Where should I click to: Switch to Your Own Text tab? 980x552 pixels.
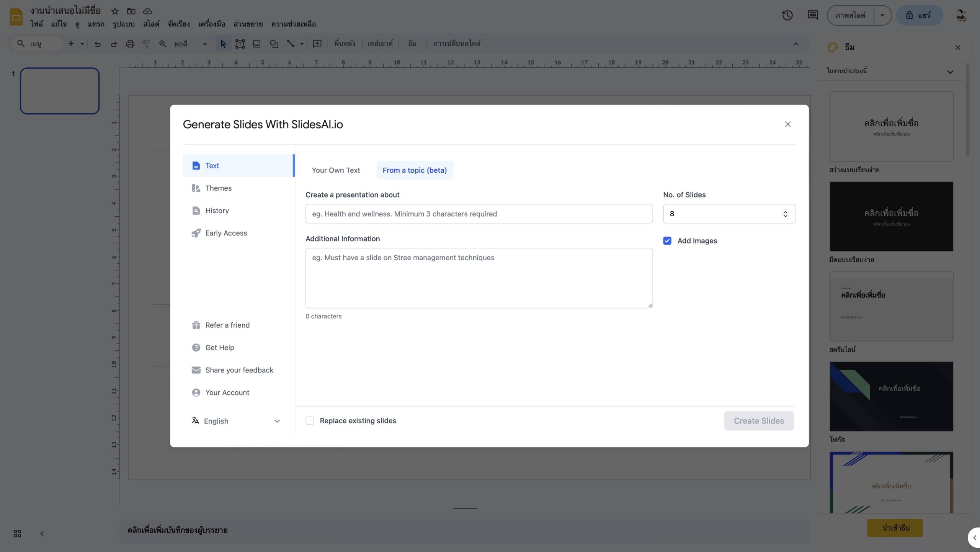[x=336, y=170]
